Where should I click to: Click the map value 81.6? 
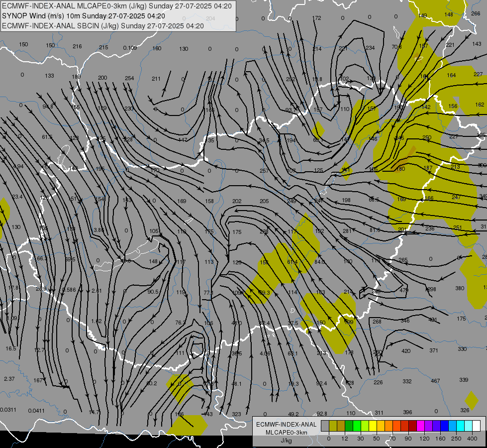375,230
